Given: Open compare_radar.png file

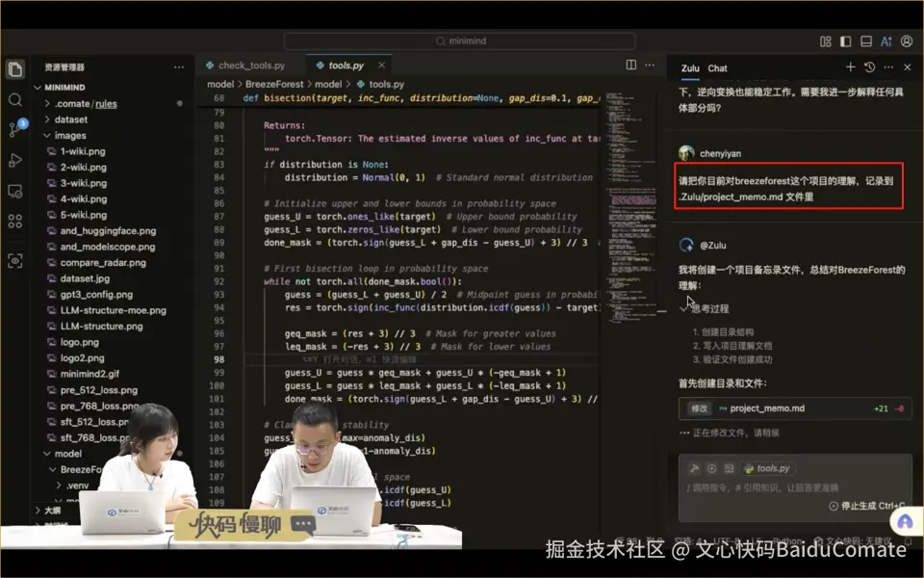Looking at the screenshot, I should point(103,263).
